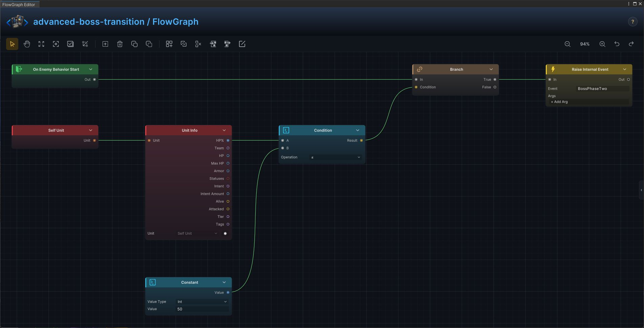
Task: Click the Constant node script icon
Action: click(153, 282)
